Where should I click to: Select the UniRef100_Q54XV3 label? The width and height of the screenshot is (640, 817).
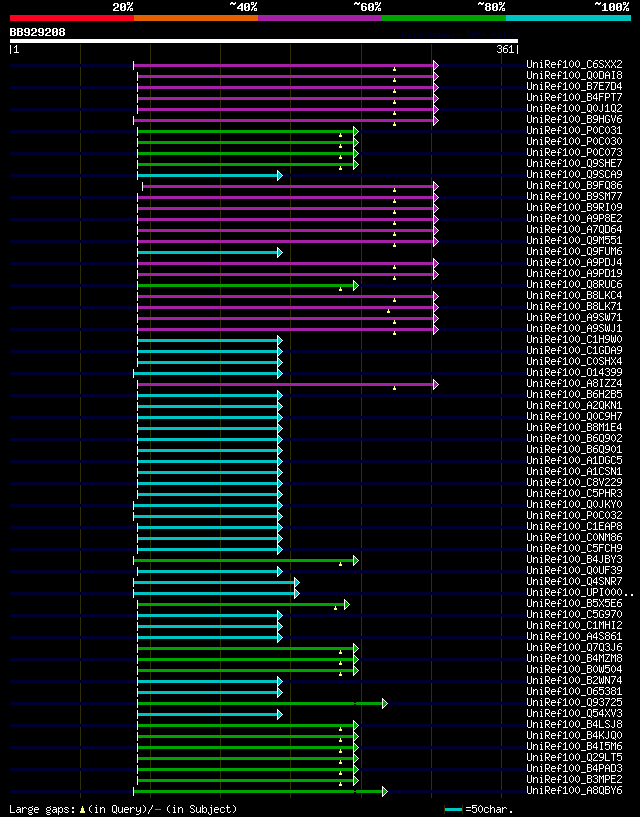click(x=574, y=713)
